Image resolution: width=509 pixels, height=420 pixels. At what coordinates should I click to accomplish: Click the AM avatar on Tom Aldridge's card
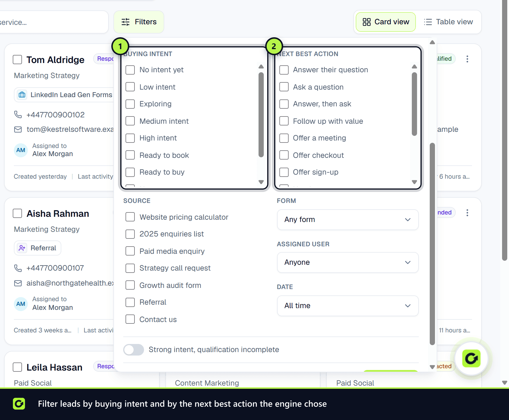coord(21,150)
